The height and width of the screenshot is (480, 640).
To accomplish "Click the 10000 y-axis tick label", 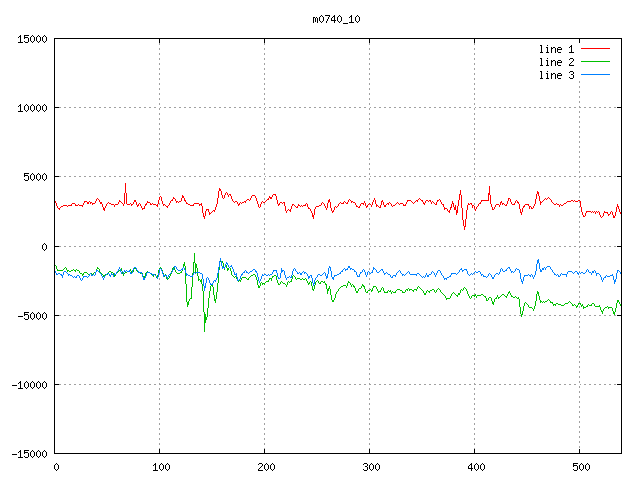I will coord(32,108).
